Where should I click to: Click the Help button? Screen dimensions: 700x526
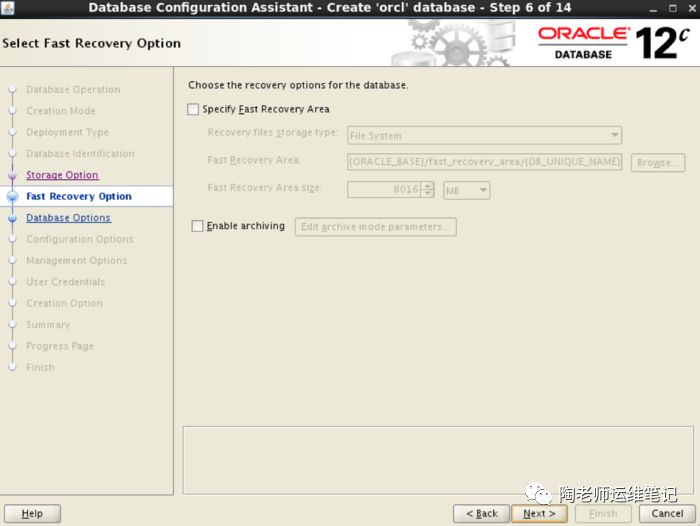pos(32,513)
